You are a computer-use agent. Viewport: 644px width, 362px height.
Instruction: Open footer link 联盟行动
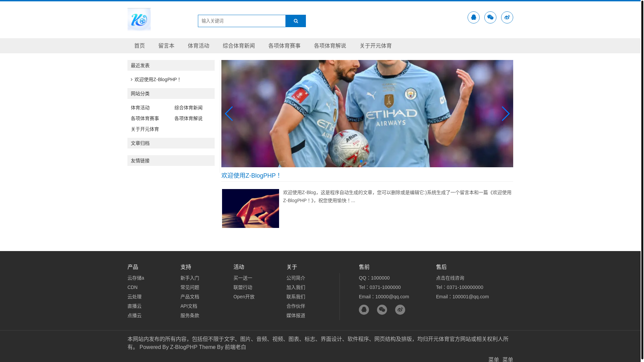(243, 287)
